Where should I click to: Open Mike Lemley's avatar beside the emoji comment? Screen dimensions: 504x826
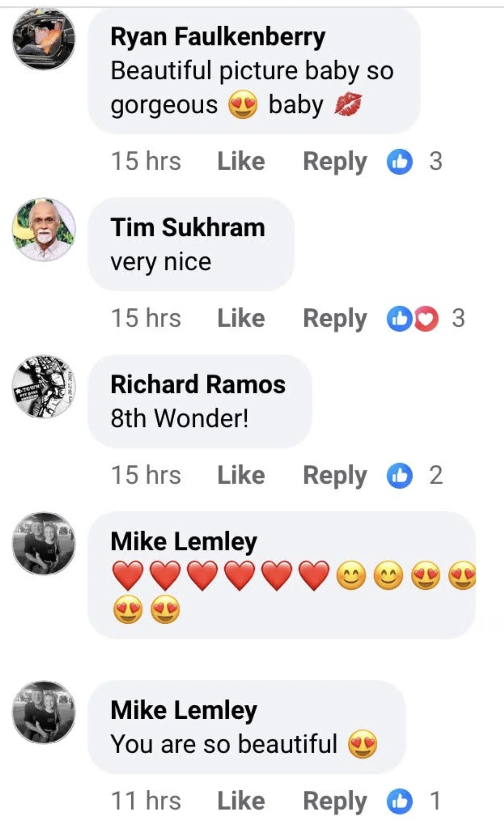[44, 543]
